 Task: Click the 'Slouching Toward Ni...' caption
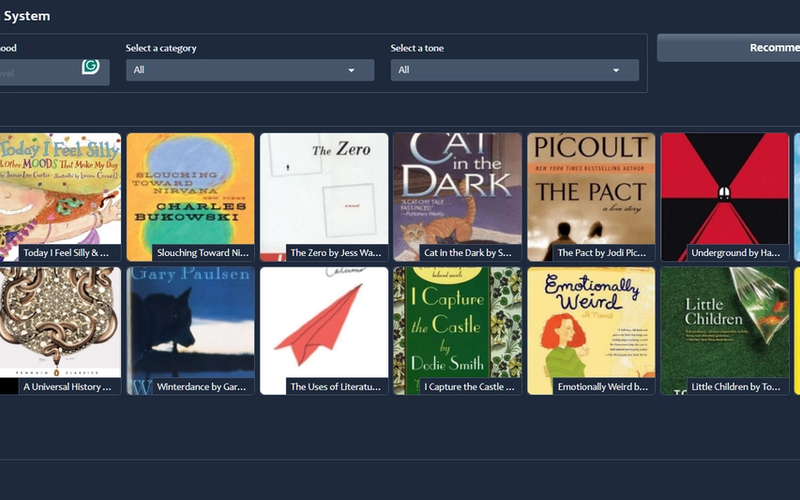[x=203, y=253]
